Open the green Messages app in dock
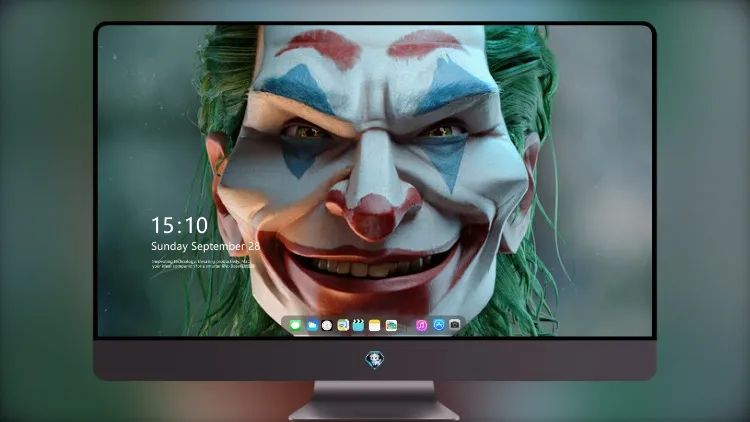The height and width of the screenshot is (422, 750). click(295, 325)
